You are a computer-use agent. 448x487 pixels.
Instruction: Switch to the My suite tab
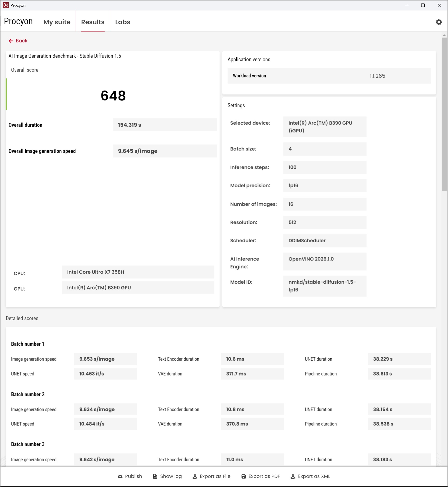click(x=57, y=22)
